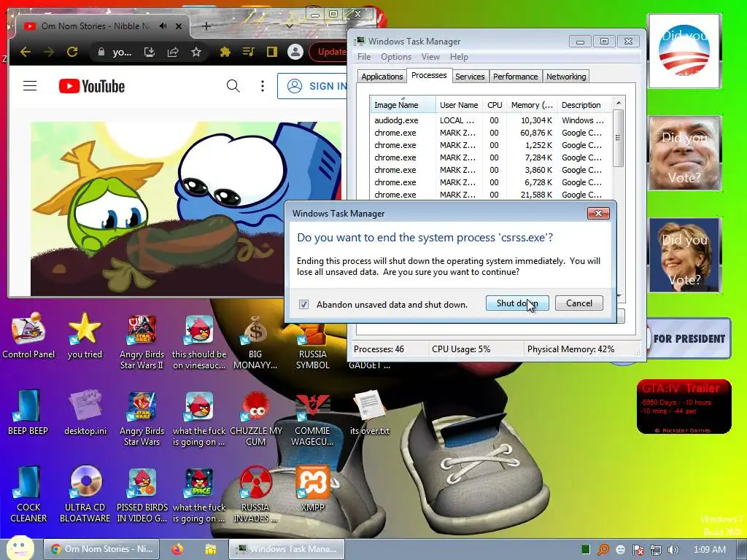The image size is (747, 560).
Task: Select the audiodg.exe process row
Action: pyautogui.click(x=491, y=120)
